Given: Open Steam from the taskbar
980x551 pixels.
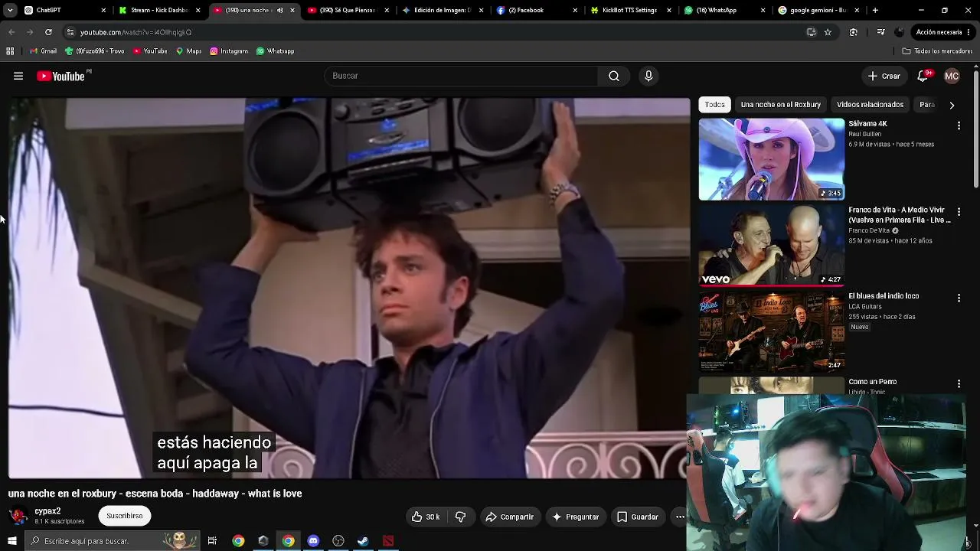Looking at the screenshot, I should 363,541.
